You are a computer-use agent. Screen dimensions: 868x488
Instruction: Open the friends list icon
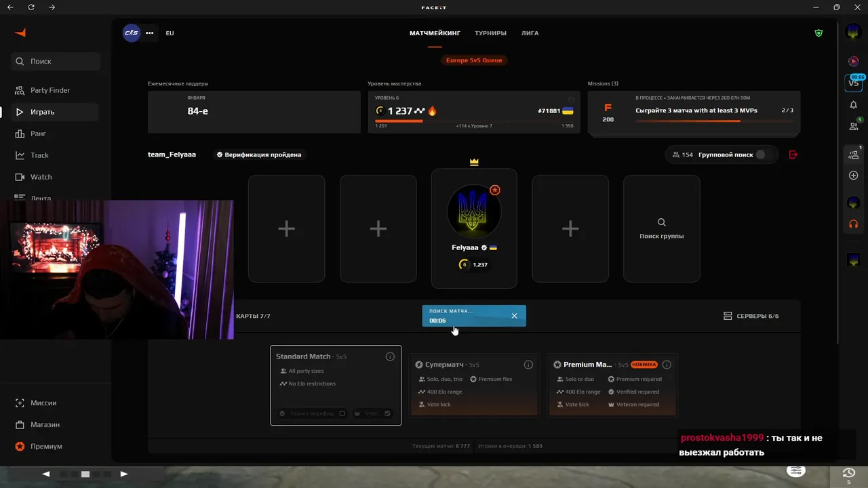coord(854,126)
